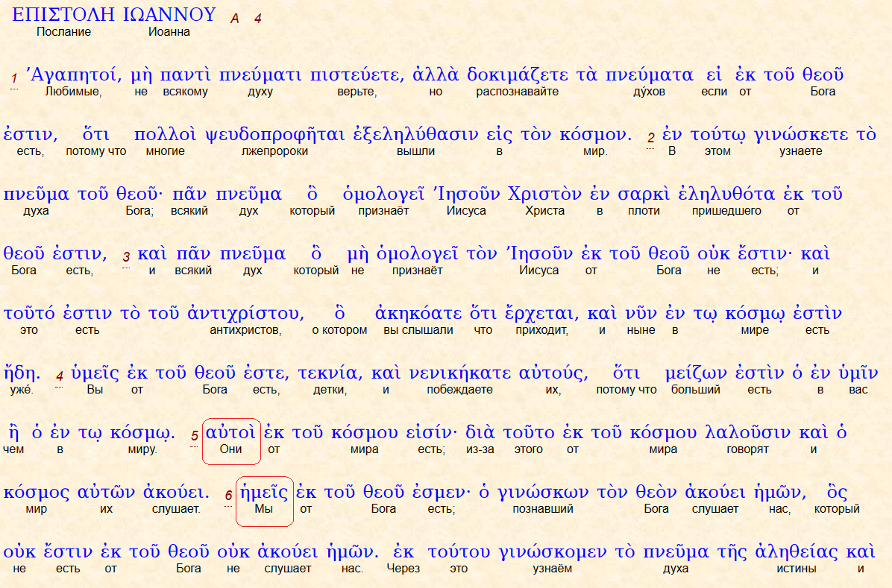Image resolution: width=892 pixels, height=588 pixels.
Task: Select verse number 3 marker
Action: click(127, 257)
